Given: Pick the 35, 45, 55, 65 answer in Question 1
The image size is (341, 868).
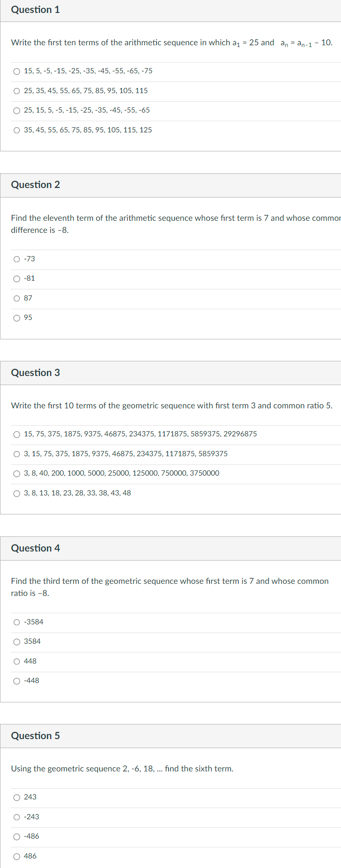Looking at the screenshot, I should pyautogui.click(x=16, y=130).
